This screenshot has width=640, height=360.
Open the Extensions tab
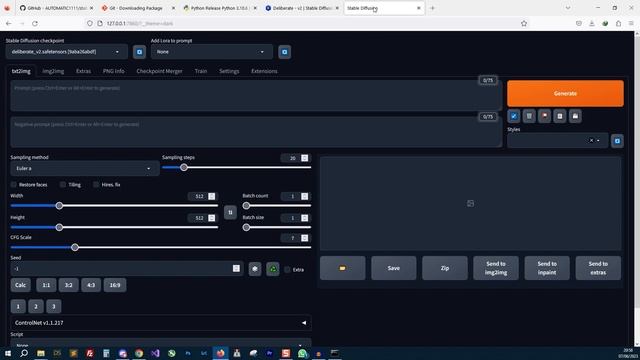click(264, 71)
